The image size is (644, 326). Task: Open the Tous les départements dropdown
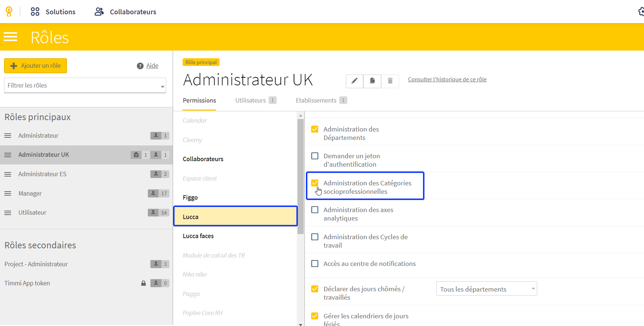tap(486, 289)
